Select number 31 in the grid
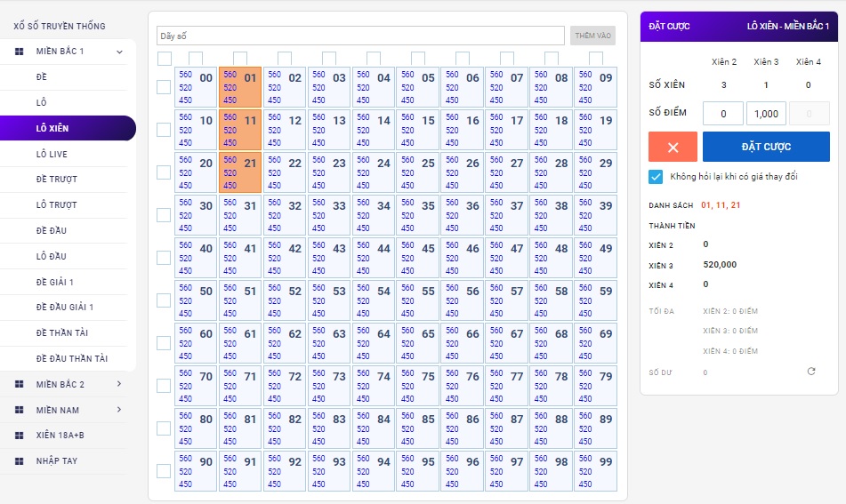846x504 pixels. (x=240, y=215)
